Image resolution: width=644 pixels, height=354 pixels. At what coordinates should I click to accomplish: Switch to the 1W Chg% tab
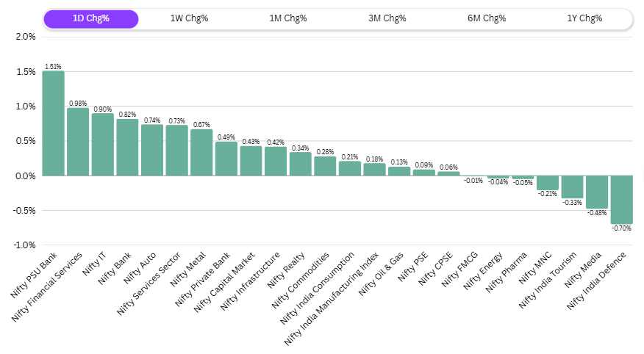[190, 19]
